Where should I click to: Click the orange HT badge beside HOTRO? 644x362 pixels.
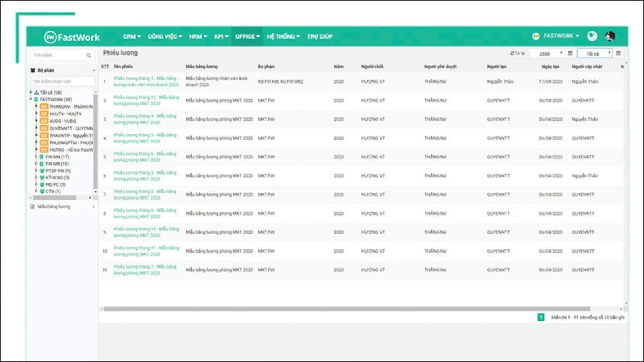(x=44, y=150)
